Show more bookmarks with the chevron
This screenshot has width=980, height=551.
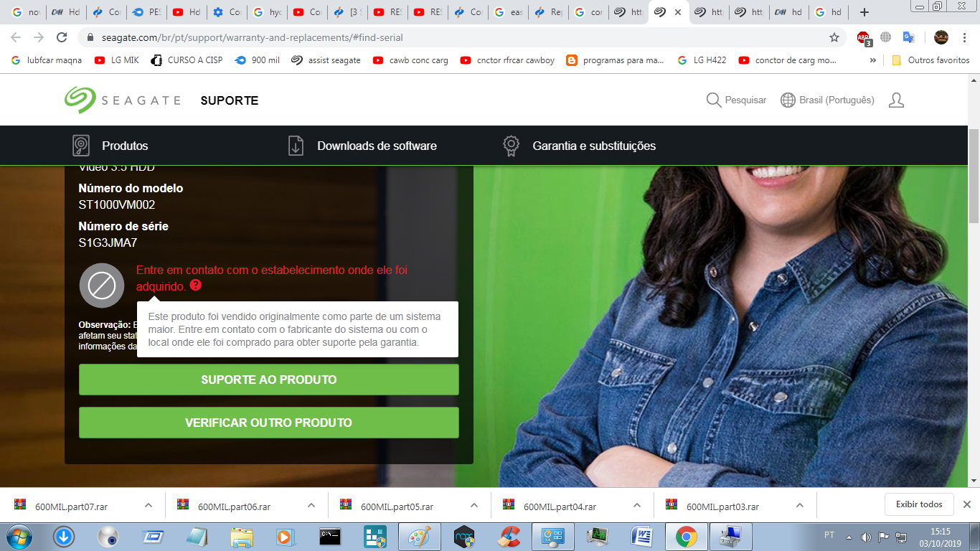tap(872, 60)
